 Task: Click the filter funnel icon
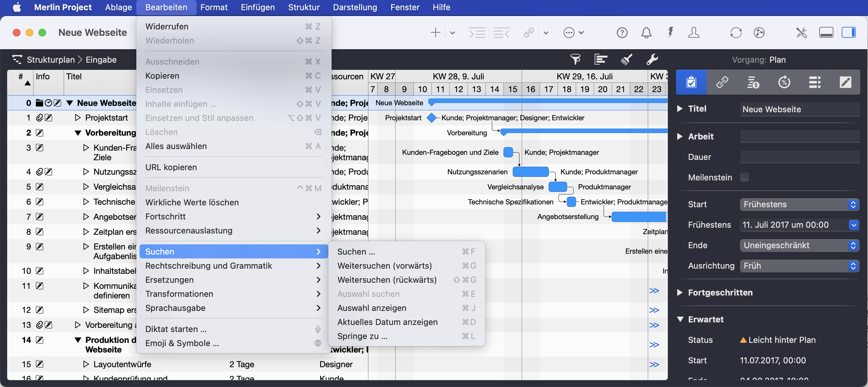[x=575, y=59]
